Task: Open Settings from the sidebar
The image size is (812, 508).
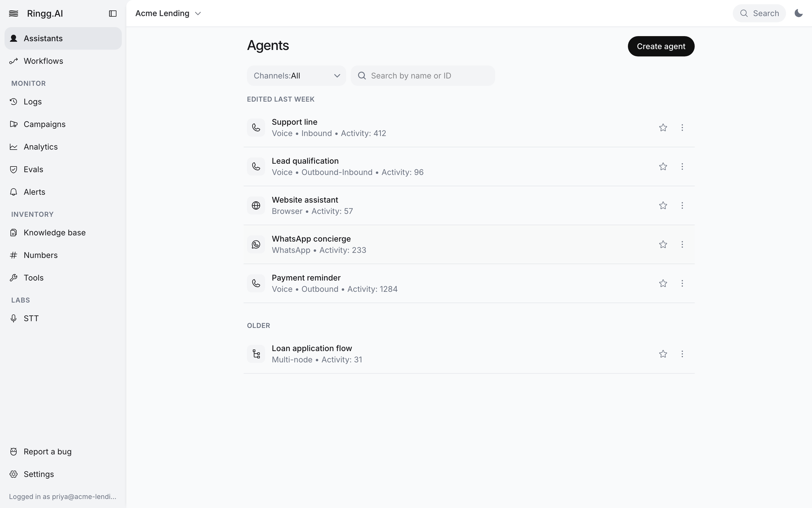Action: 63,474
